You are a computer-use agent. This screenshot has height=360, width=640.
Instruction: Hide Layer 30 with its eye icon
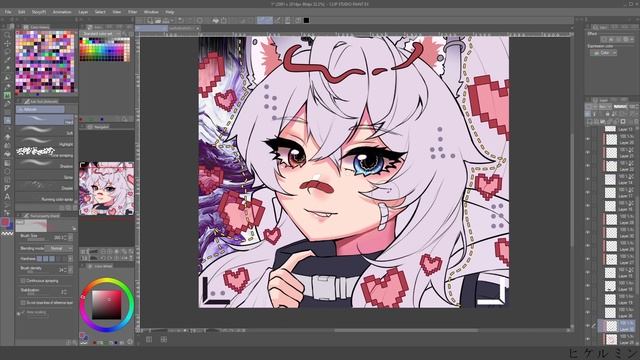coord(588,233)
